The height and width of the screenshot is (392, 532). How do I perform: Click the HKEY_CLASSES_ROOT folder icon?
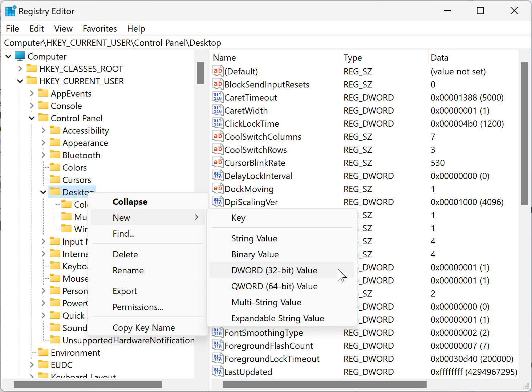coord(32,69)
